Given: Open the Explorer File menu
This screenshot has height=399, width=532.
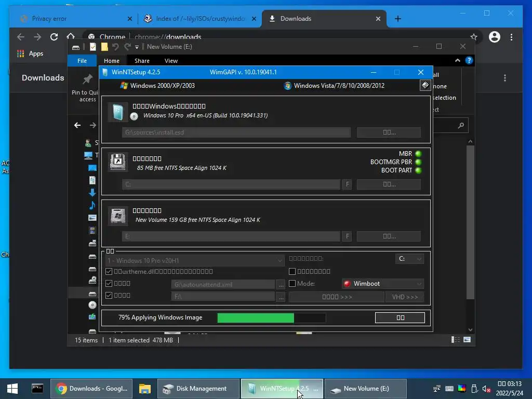Looking at the screenshot, I should point(82,61).
